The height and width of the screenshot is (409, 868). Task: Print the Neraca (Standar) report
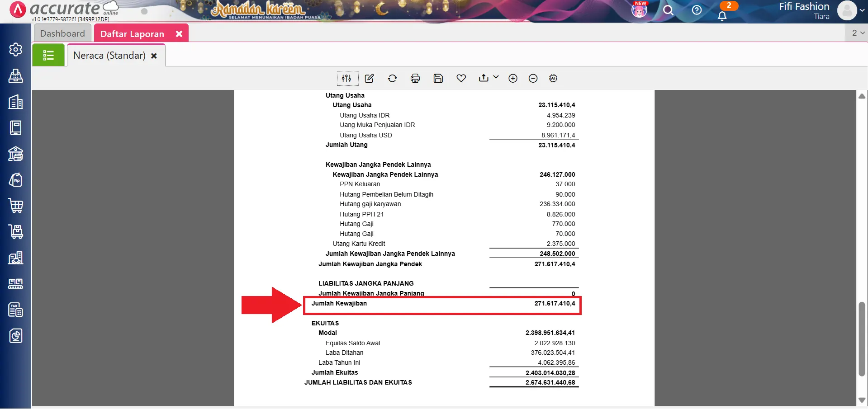pos(415,78)
